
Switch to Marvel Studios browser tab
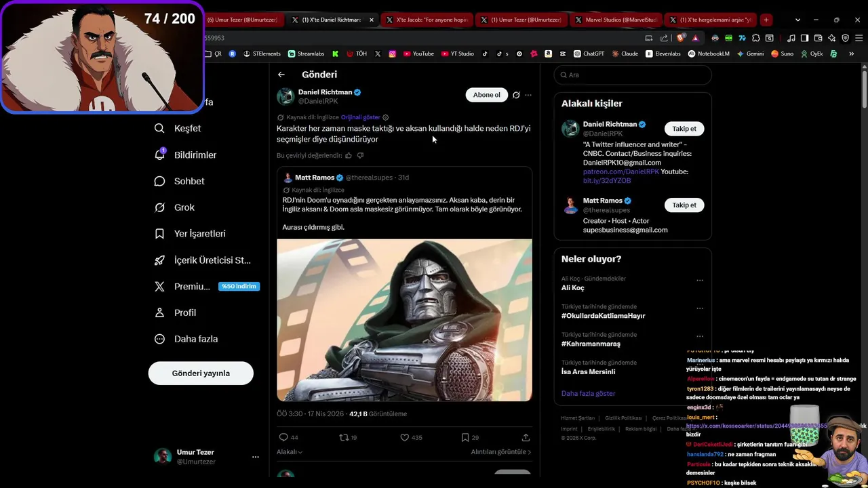tap(615, 20)
